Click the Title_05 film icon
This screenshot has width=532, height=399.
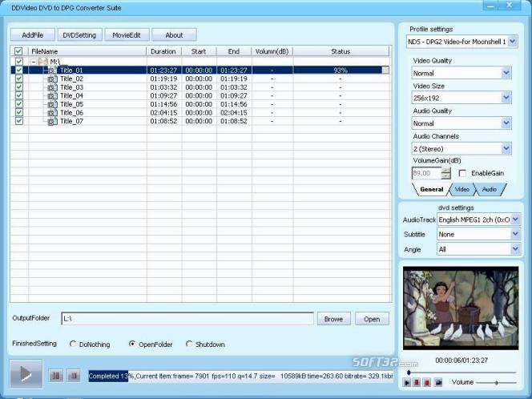coord(53,104)
